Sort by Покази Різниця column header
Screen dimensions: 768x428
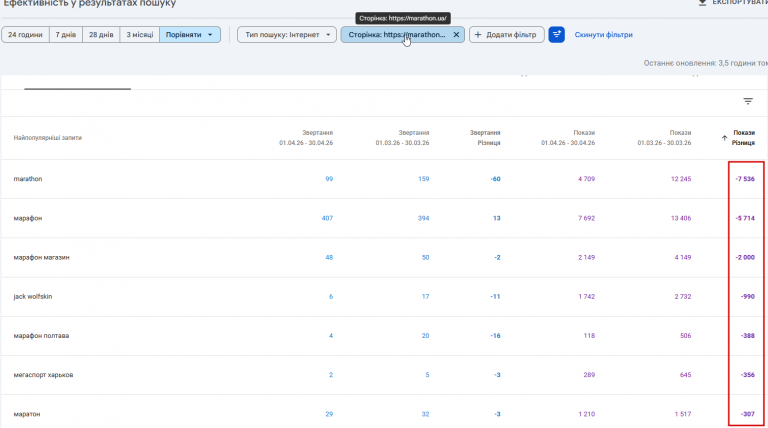point(744,138)
